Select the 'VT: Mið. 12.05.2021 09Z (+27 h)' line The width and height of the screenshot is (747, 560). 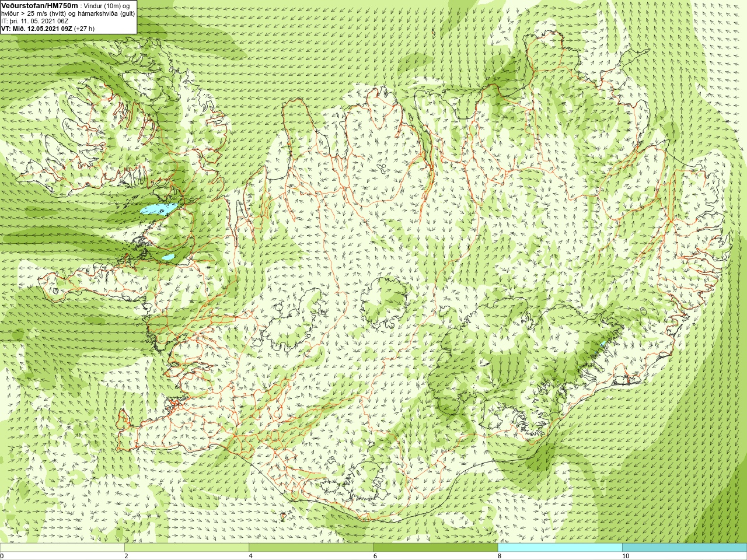[x=48, y=29]
